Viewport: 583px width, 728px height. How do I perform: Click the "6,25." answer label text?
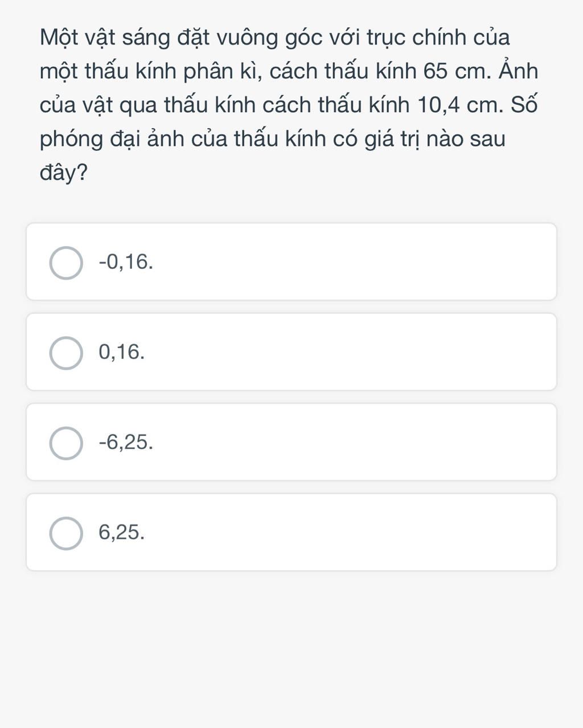[121, 532]
